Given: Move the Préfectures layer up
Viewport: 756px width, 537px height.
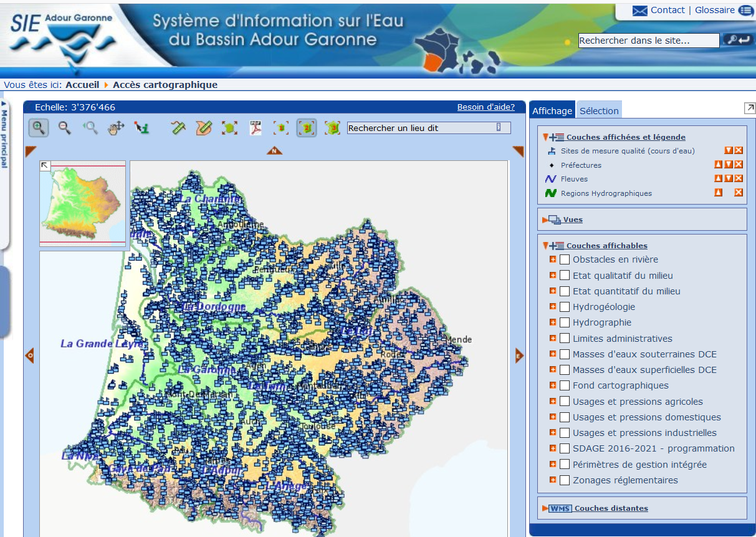Looking at the screenshot, I should [718, 165].
